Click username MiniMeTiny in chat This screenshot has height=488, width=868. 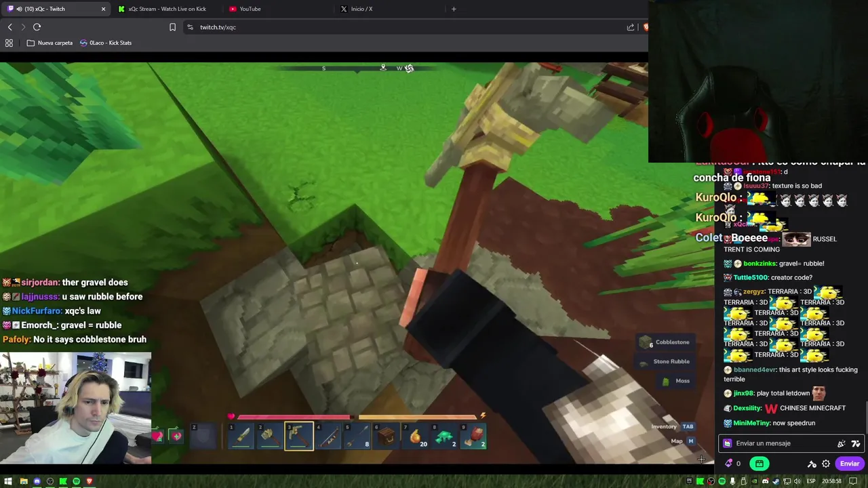click(x=753, y=423)
